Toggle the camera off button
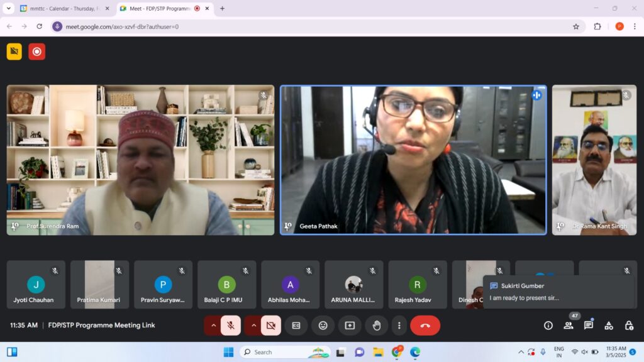Screen dimensions: 644x362 tap(271, 326)
